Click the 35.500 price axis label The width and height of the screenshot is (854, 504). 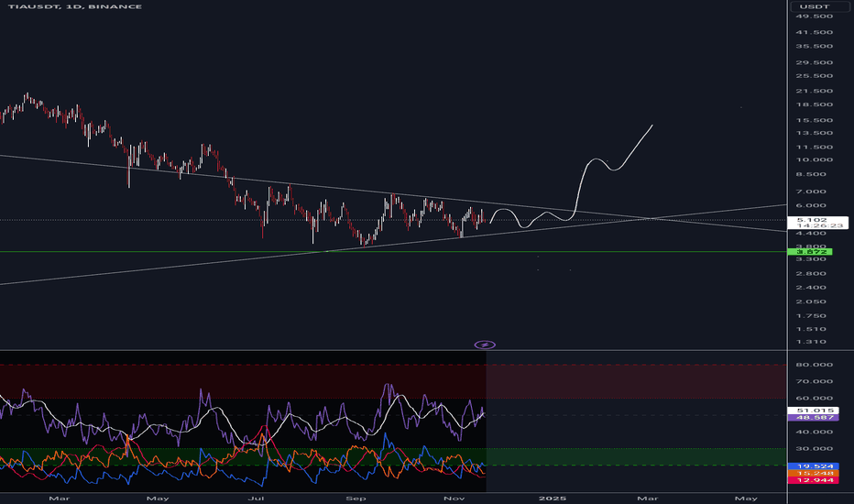(815, 47)
